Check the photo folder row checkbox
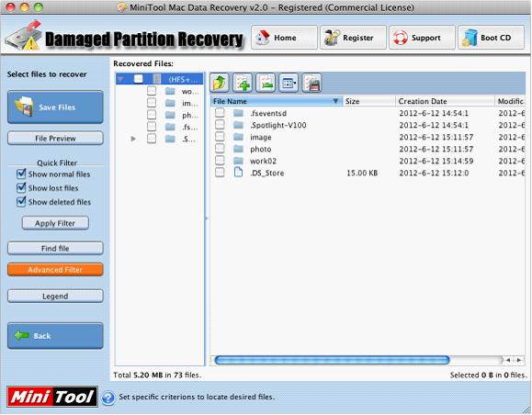The height and width of the screenshot is (415, 532). pos(220,149)
